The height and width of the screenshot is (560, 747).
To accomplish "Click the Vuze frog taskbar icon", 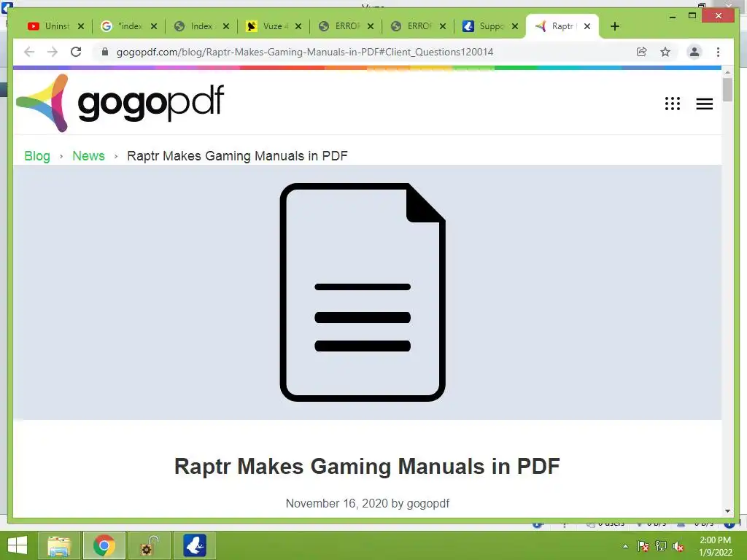I will point(194,545).
